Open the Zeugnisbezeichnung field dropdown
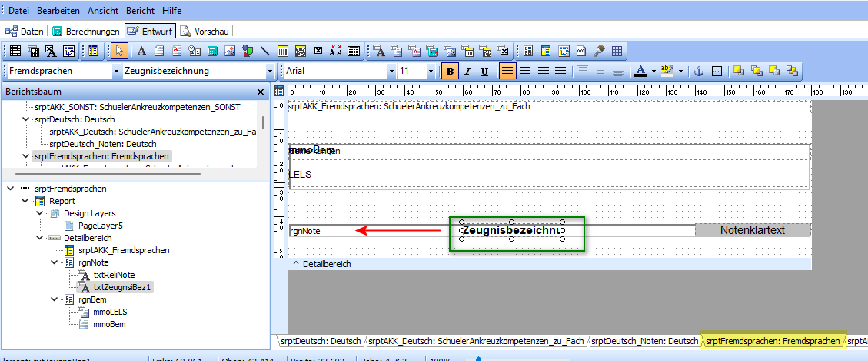The height and width of the screenshot is (361, 868). coord(270,71)
